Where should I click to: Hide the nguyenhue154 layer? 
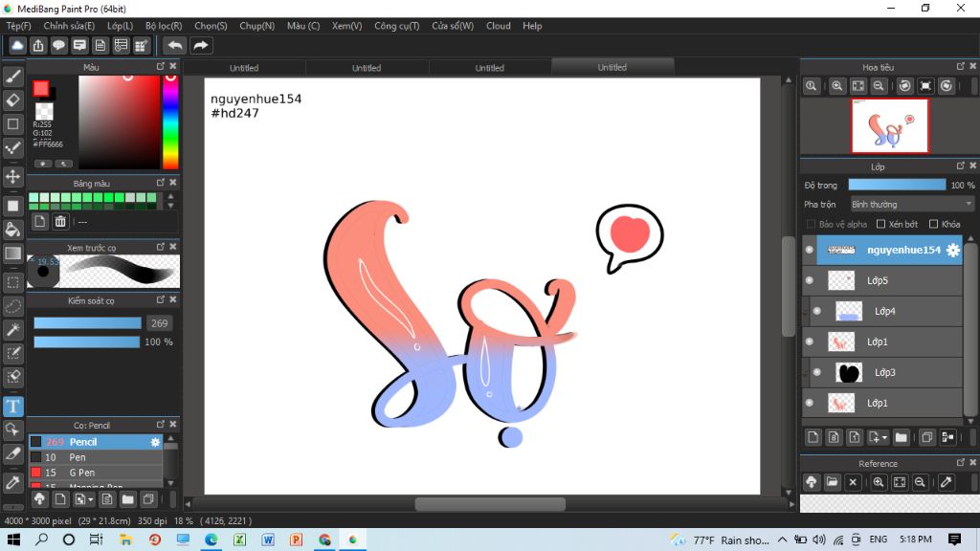click(810, 250)
